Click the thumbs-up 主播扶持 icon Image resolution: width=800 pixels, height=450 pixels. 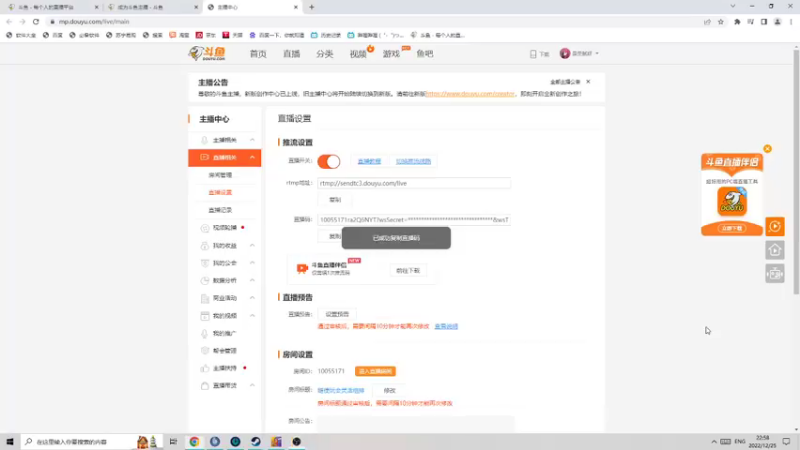[x=205, y=368]
